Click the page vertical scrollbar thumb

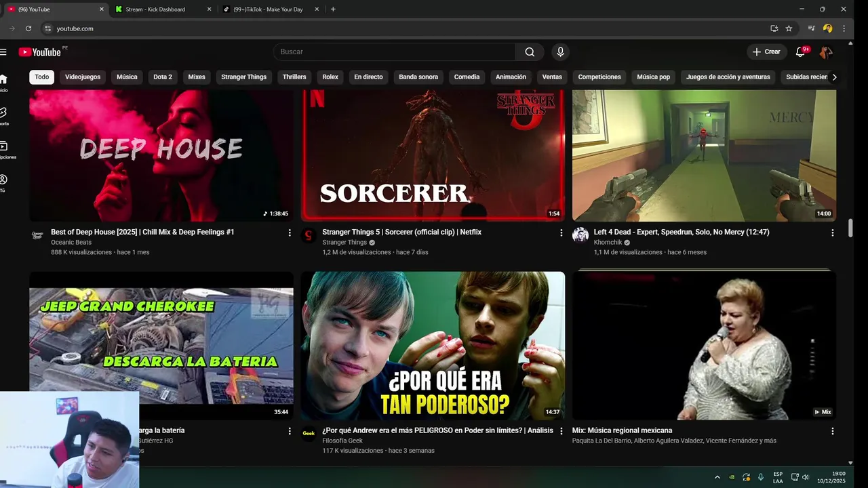pyautogui.click(x=850, y=228)
